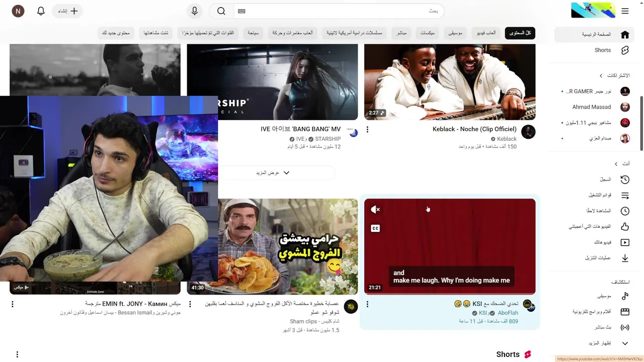Image resolution: width=644 pixels, height=362 pixels.
Task: Open the STARSHIP channel link
Action: 328,139
